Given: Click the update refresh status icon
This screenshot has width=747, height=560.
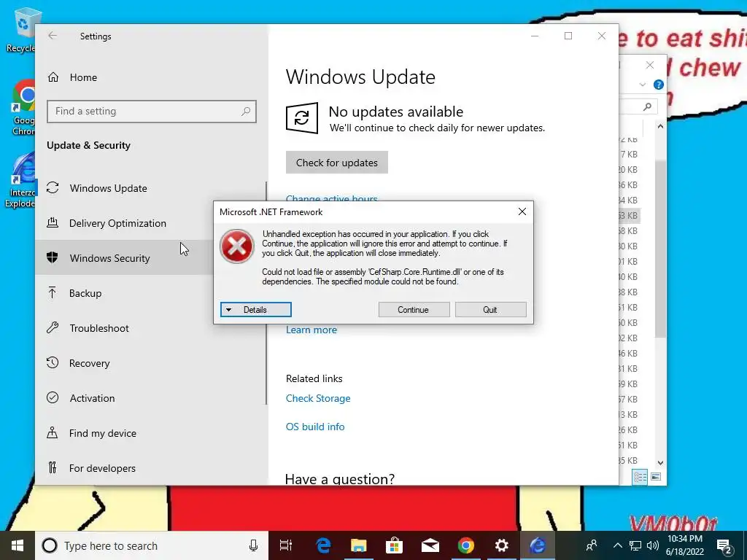Looking at the screenshot, I should 301,117.
